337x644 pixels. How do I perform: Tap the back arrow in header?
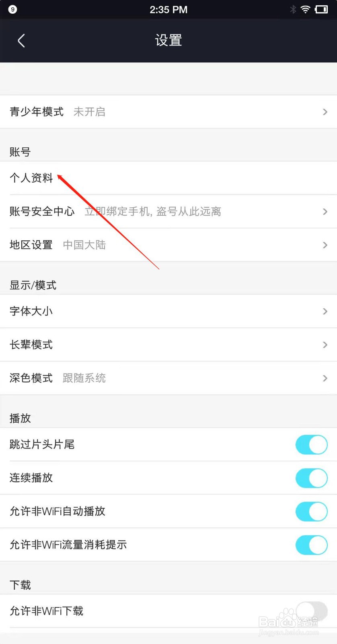click(x=21, y=41)
